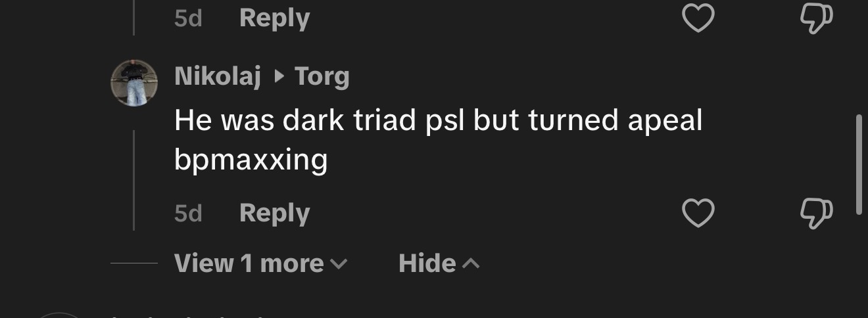
Task: Open Nikolaj's profile picture
Action: tap(134, 83)
